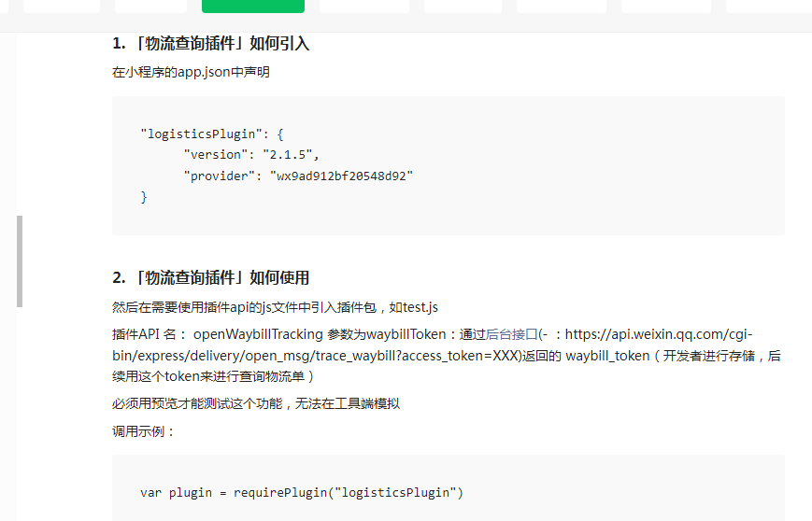Image resolution: width=812 pixels, height=521 pixels.
Task: Click the provider ID "wx9ad912bf20548d92"
Action: (x=341, y=176)
